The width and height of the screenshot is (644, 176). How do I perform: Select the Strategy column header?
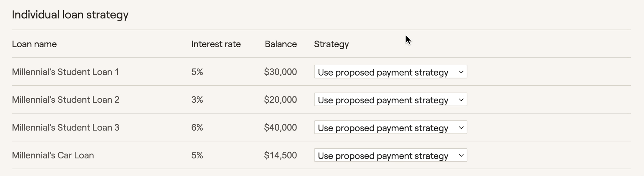[x=331, y=44]
